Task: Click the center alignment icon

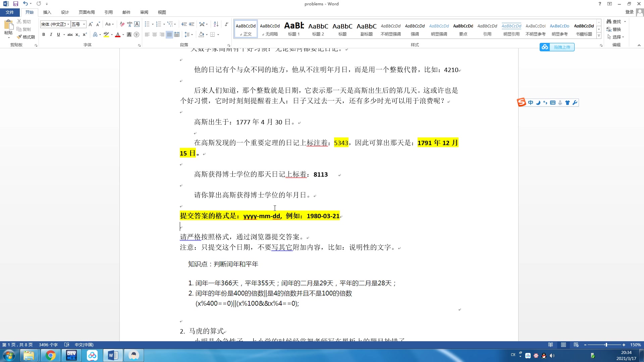Action: tap(155, 35)
